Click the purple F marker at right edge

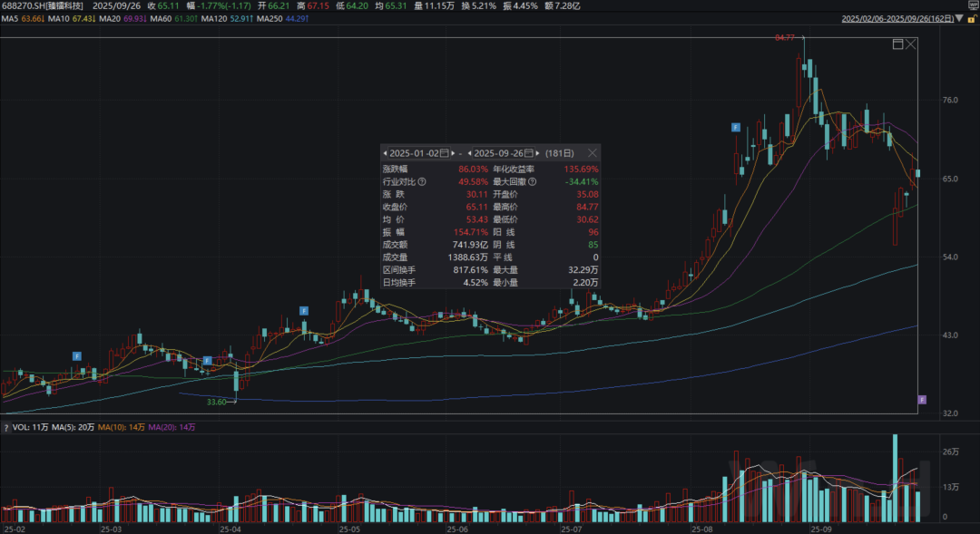(x=922, y=400)
